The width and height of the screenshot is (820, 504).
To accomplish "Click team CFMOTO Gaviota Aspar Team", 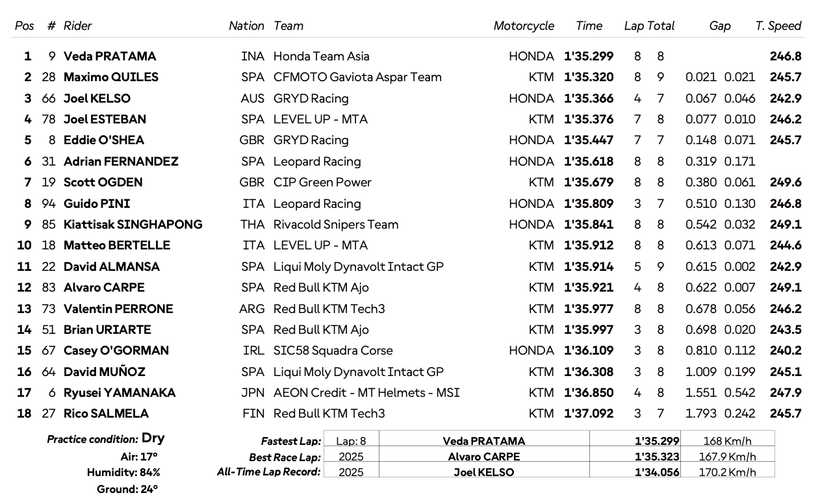I will click(357, 77).
